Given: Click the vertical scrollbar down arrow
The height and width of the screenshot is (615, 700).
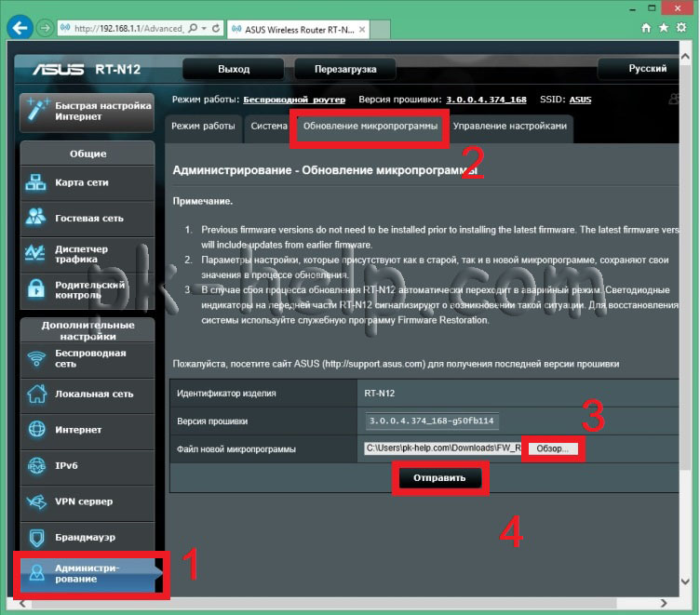Looking at the screenshot, I should point(685,582).
